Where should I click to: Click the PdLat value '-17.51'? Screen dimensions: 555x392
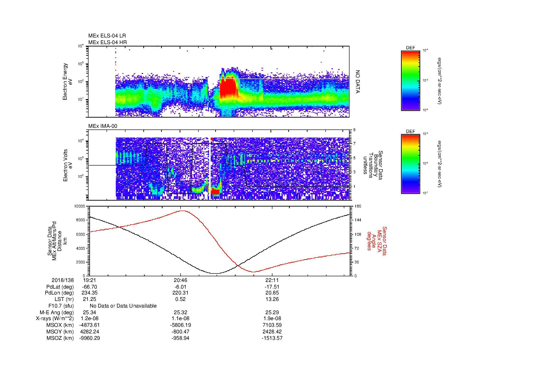272,287
